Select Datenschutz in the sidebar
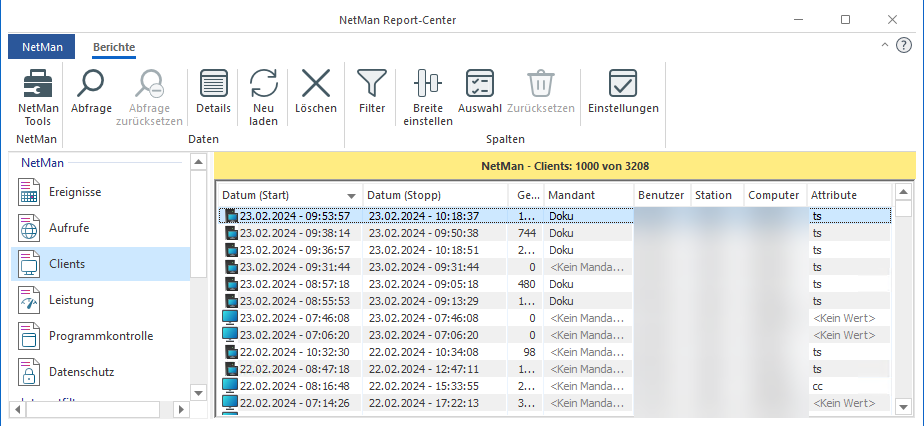 pos(100,372)
